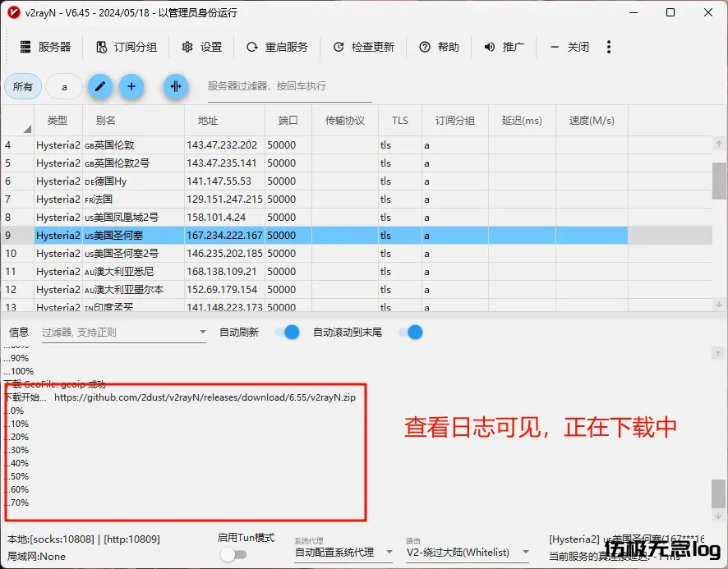This screenshot has width=728, height=569.
Task: Click the pencil edit subscription group button
Action: pos(99,86)
